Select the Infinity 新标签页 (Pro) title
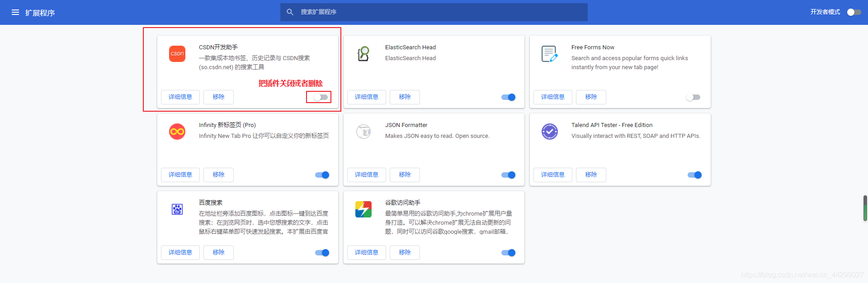 coord(227,125)
